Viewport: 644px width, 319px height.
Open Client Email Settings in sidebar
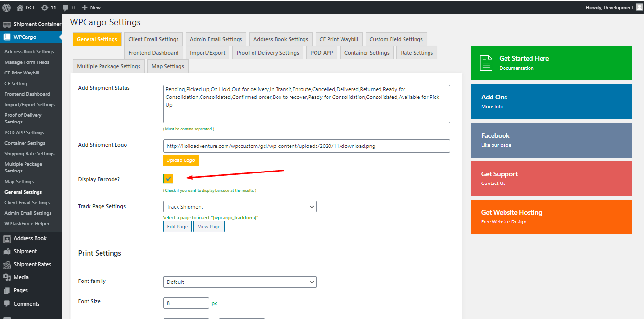pos(27,203)
